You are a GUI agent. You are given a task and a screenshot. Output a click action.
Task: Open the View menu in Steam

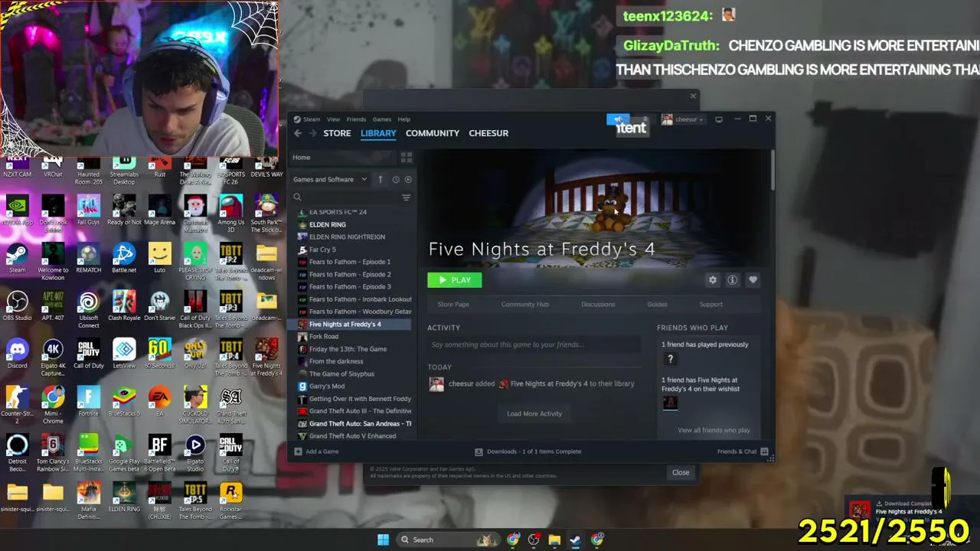[x=333, y=119]
